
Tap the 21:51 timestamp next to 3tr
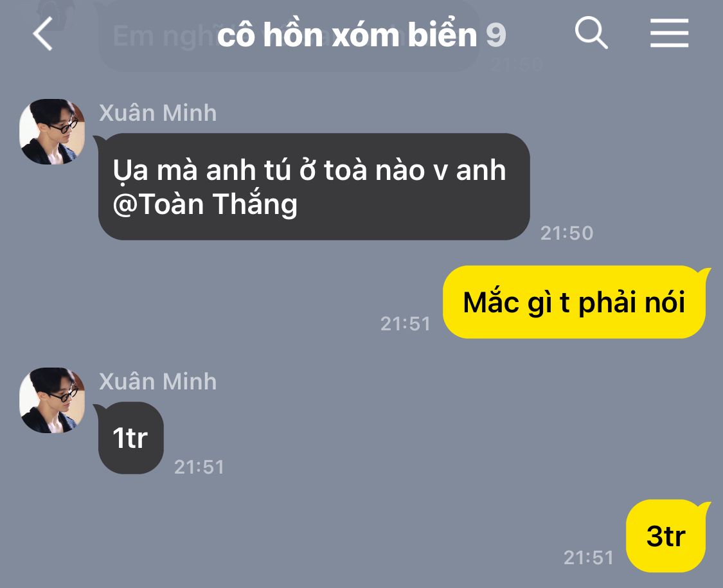[588, 558]
